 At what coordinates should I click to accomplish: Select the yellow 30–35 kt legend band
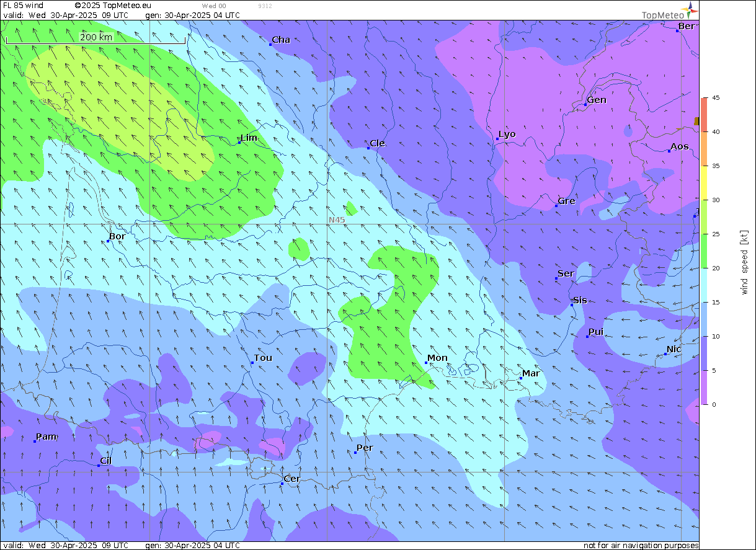coord(704,183)
